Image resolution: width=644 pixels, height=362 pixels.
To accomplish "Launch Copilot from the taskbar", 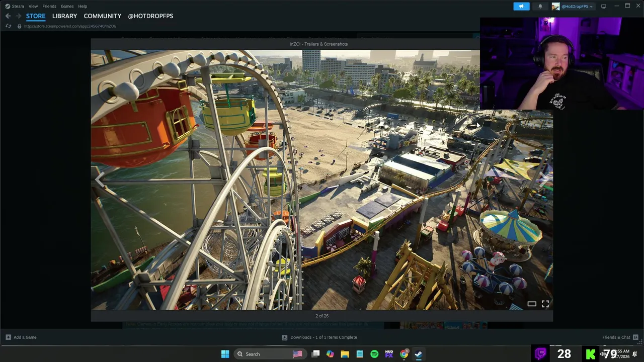I will [330, 354].
